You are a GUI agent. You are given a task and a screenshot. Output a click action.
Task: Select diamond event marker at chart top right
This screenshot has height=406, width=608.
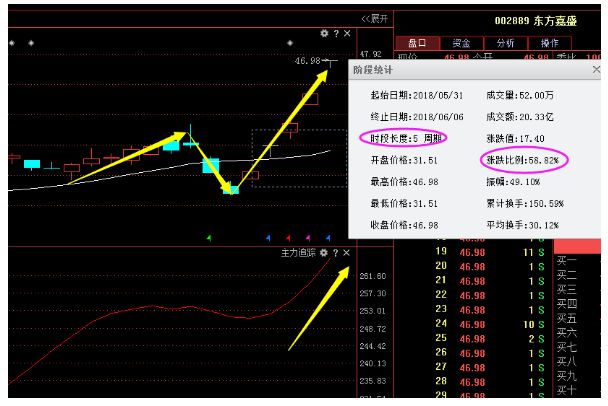[x=290, y=43]
